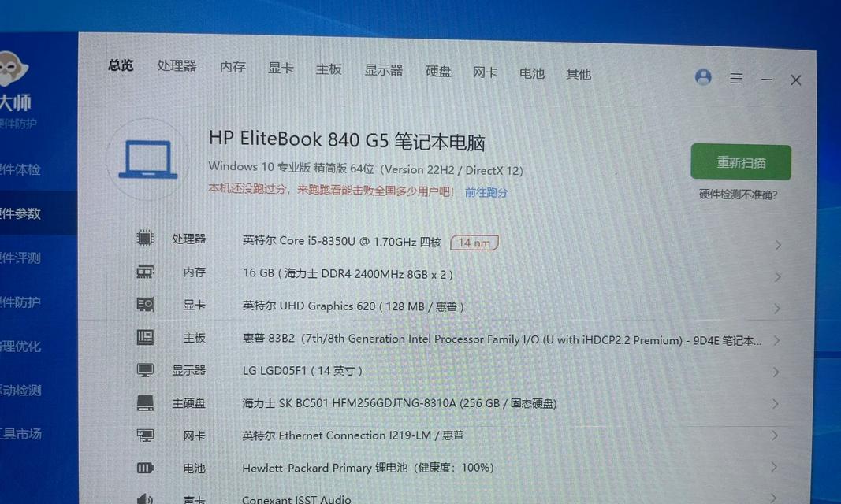Select the 总览 overview tab
841x504 pixels.
pyautogui.click(x=121, y=65)
